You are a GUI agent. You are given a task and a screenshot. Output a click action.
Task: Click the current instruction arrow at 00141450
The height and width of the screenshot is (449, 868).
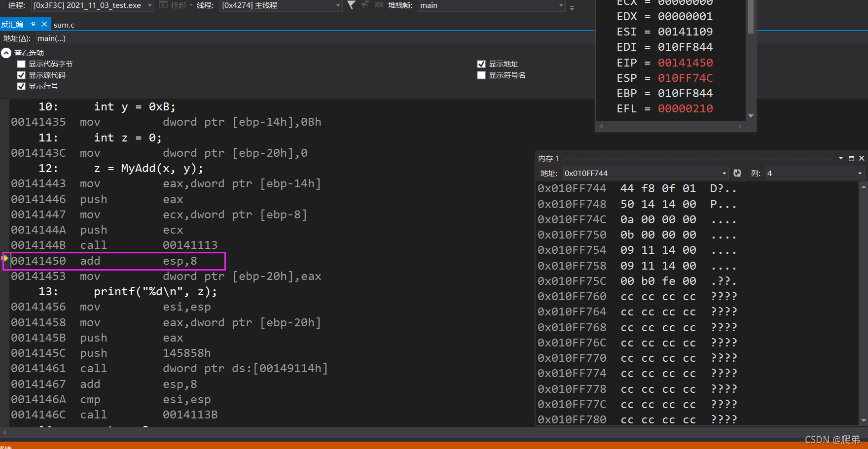point(5,258)
